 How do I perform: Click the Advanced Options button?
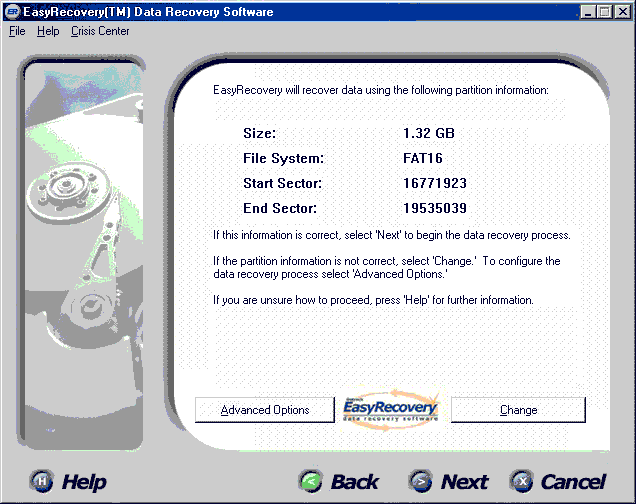(x=265, y=410)
